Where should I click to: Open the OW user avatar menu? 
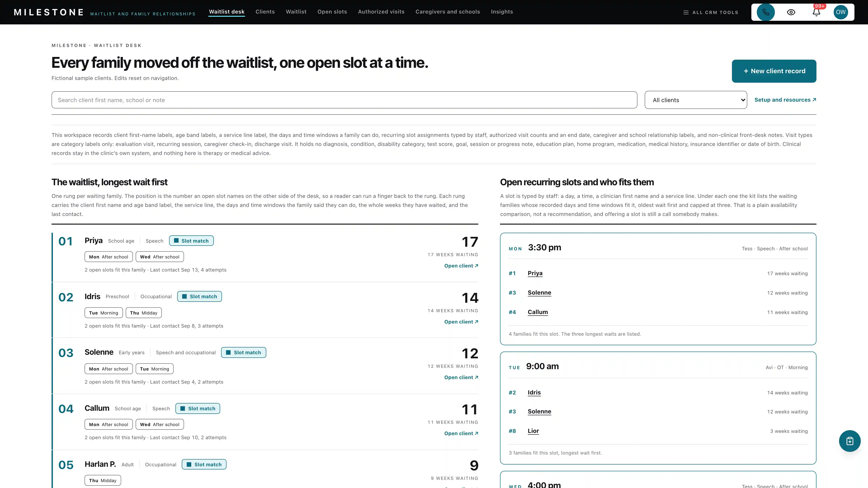point(840,12)
